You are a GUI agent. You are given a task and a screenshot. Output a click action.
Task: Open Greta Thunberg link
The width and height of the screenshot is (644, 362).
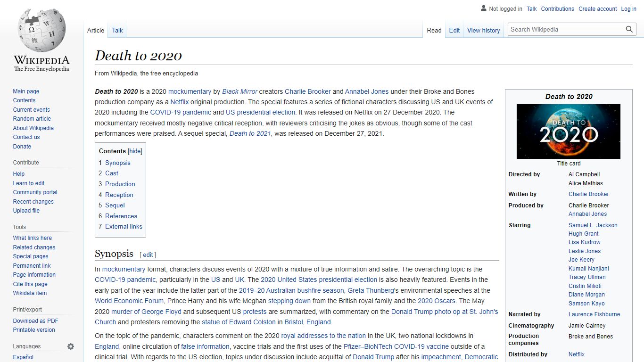[x=370, y=290]
